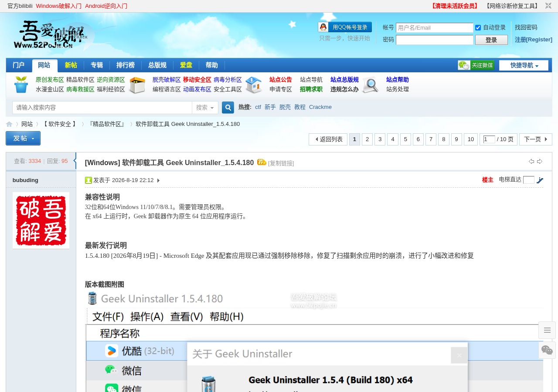
Task: Click username bubuding
Action: pyautogui.click(x=25, y=180)
